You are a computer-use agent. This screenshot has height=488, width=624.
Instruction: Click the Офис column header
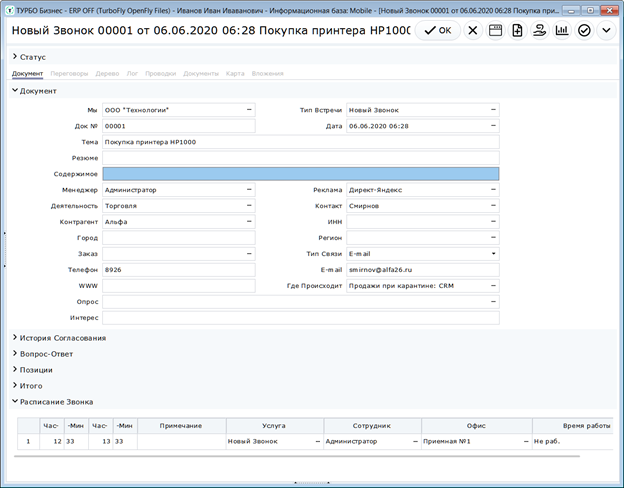[x=476, y=426]
